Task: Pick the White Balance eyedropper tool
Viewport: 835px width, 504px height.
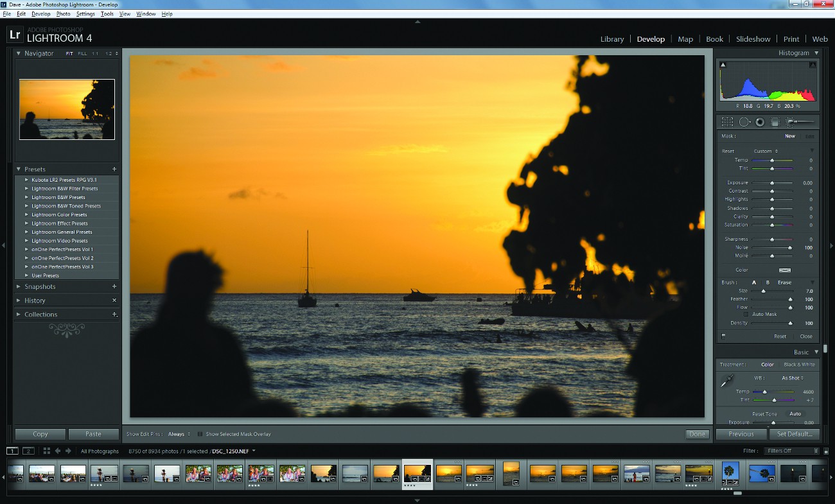Action: coord(726,381)
